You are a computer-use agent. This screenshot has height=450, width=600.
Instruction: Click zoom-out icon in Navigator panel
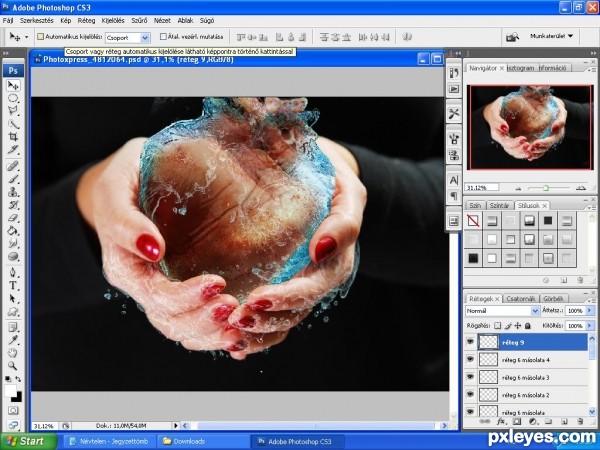518,188
